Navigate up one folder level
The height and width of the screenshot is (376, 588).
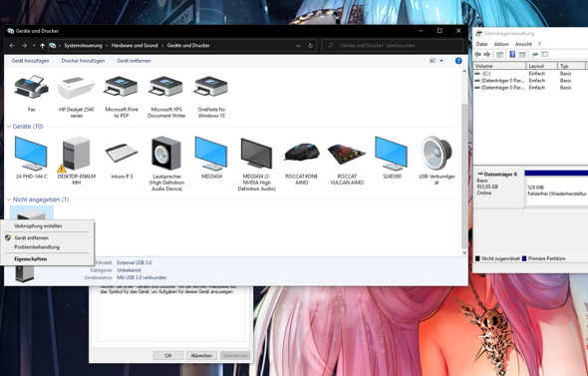coord(43,46)
